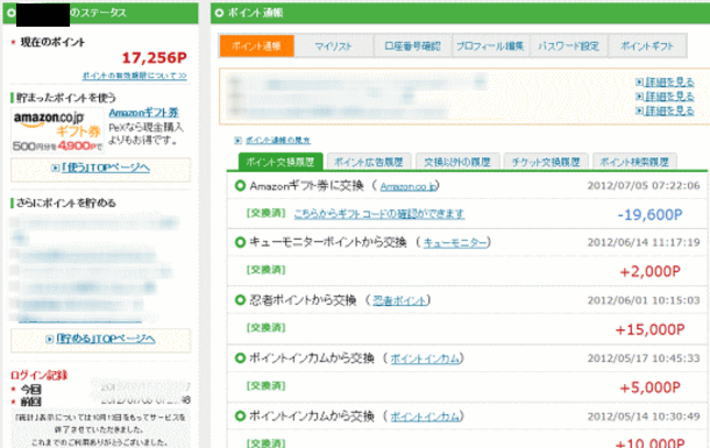Click the timestamp 2012/07/05 07:22:06
The image size is (710, 448).
[643, 185]
